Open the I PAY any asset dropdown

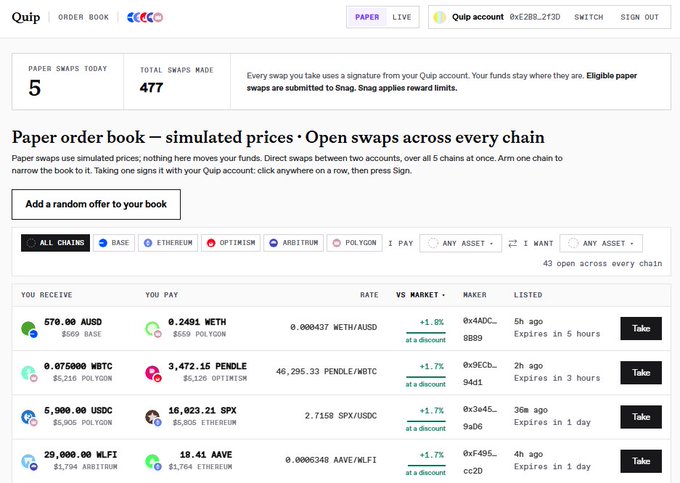(461, 243)
